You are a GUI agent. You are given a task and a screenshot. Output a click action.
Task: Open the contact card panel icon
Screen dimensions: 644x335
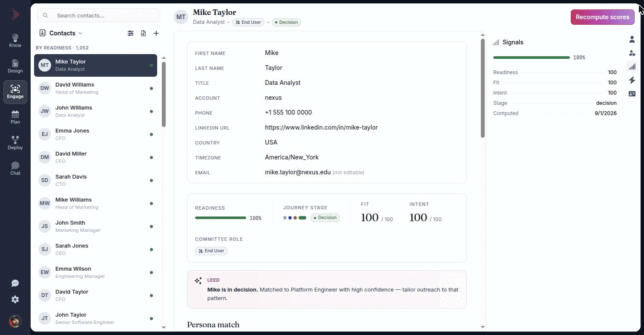click(x=632, y=94)
